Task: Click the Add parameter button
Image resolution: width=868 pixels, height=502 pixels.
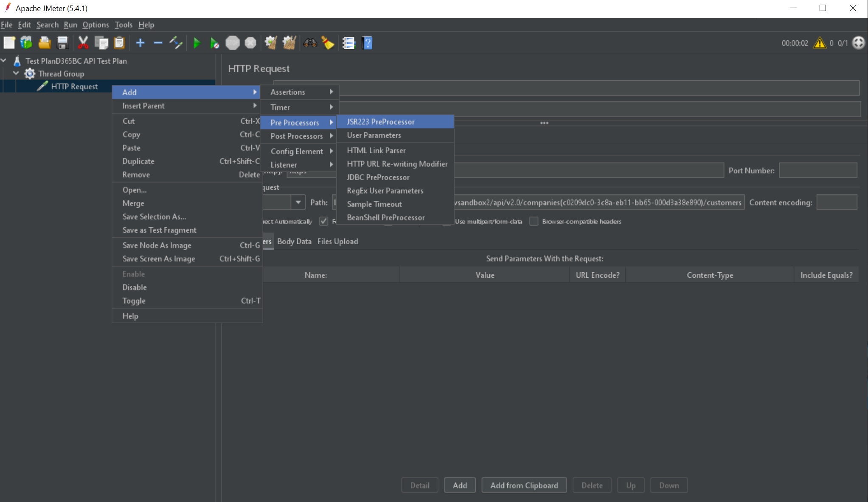Action: click(x=459, y=485)
